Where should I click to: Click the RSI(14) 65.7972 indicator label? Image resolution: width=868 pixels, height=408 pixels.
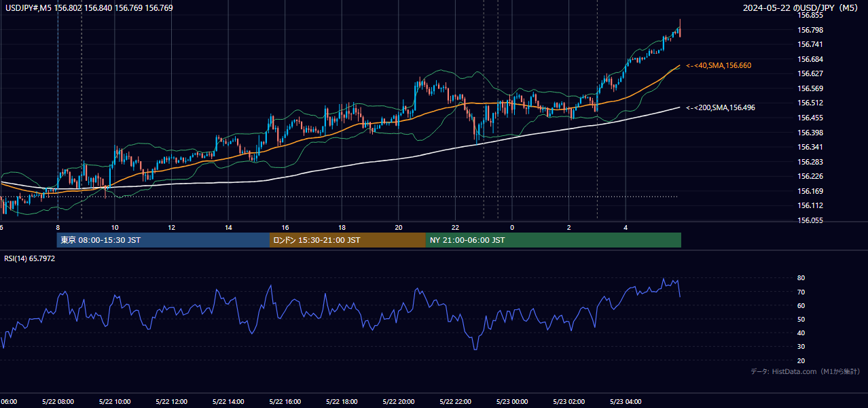[x=30, y=258]
